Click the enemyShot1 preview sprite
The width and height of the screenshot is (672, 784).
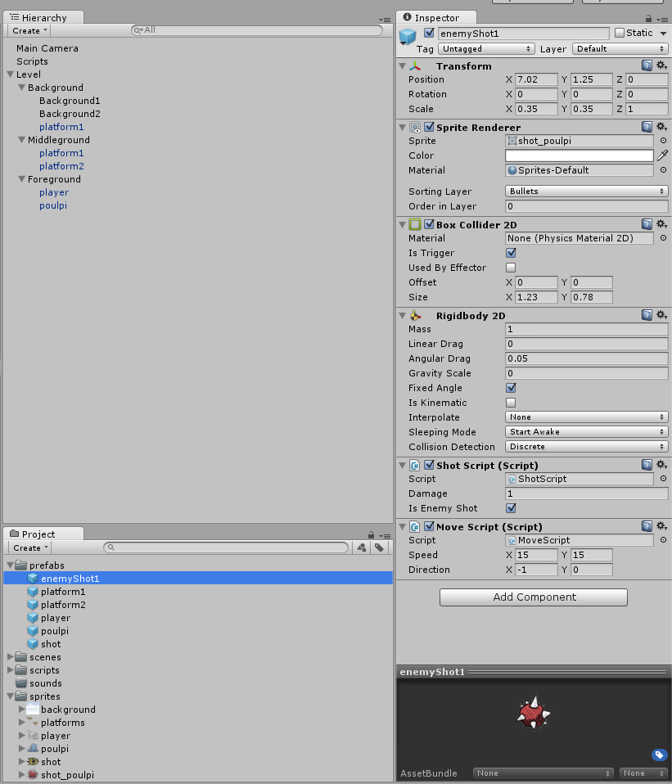click(x=534, y=714)
